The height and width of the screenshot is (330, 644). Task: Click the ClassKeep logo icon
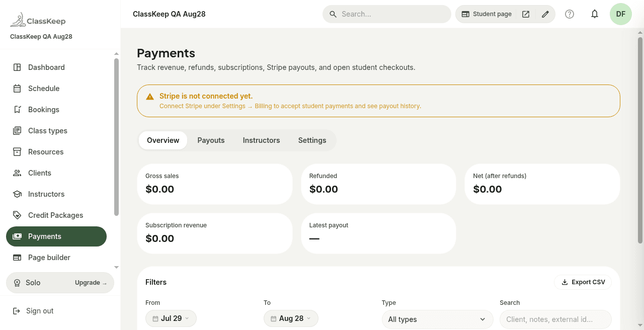point(18,21)
